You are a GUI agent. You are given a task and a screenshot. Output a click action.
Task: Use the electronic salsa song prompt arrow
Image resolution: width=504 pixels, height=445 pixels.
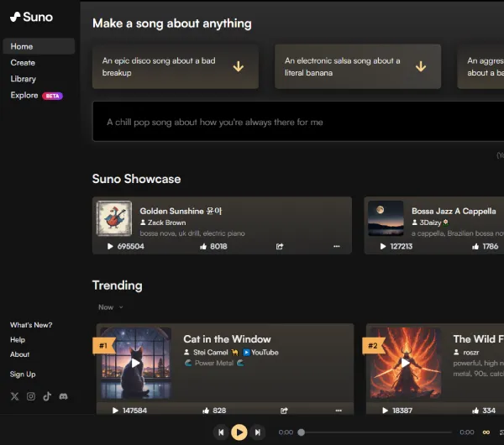[421, 66]
